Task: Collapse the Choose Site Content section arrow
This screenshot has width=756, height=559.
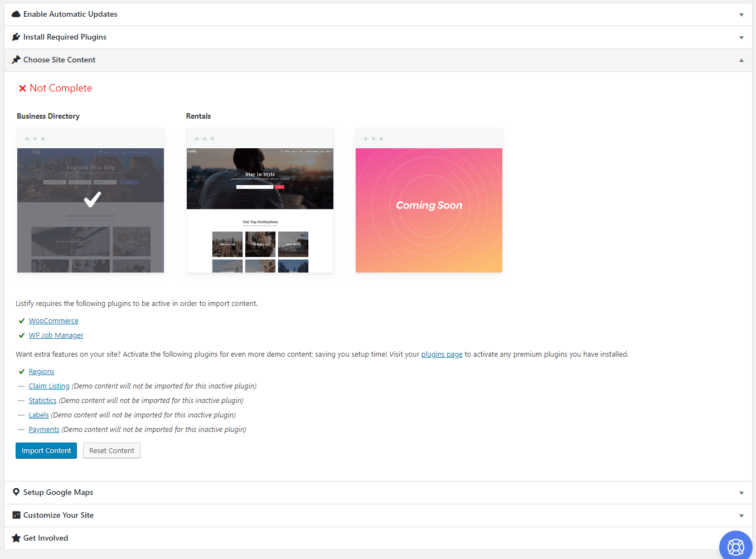Action: pyautogui.click(x=741, y=60)
